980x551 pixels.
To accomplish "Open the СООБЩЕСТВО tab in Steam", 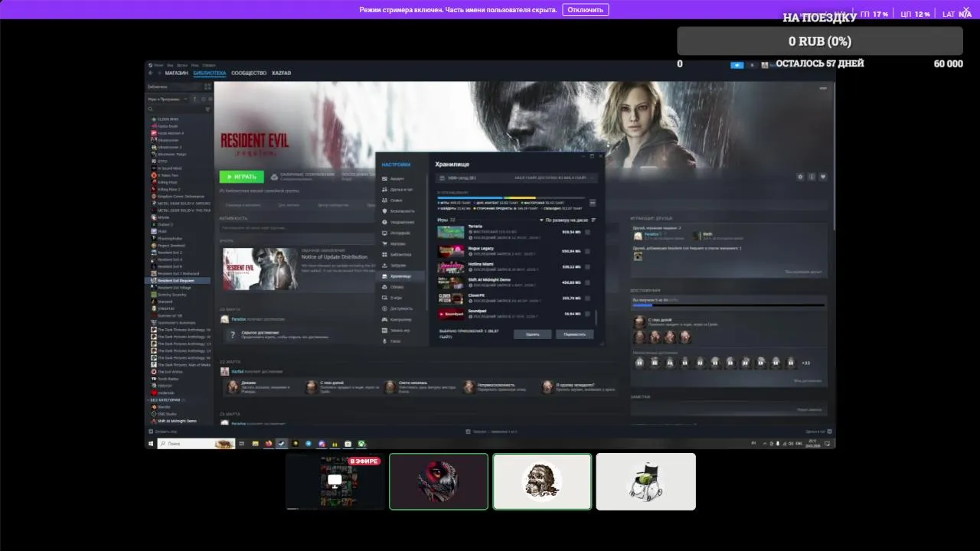I will coord(249,73).
